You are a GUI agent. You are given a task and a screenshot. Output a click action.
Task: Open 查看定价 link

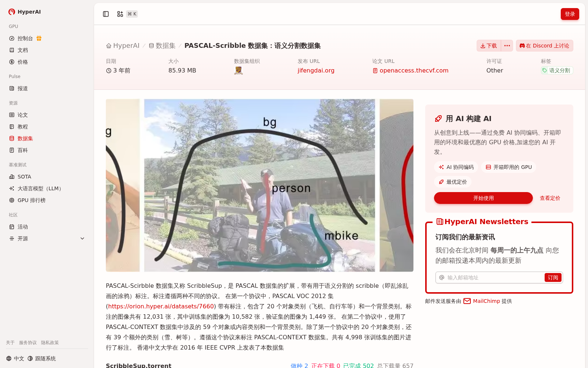550,198
